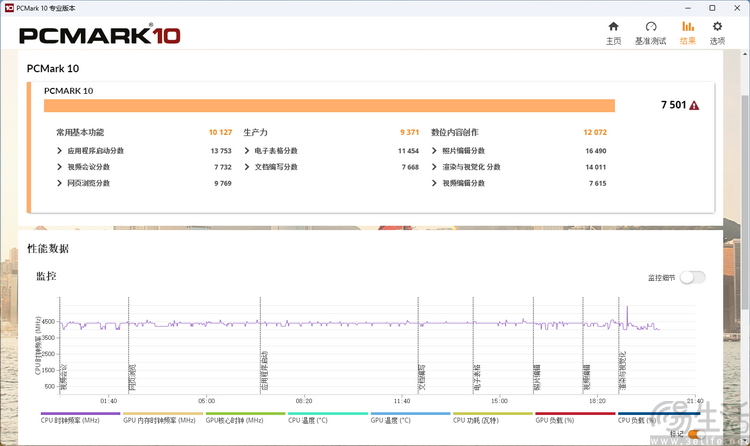Click the 常用基本功能 heading

80,132
